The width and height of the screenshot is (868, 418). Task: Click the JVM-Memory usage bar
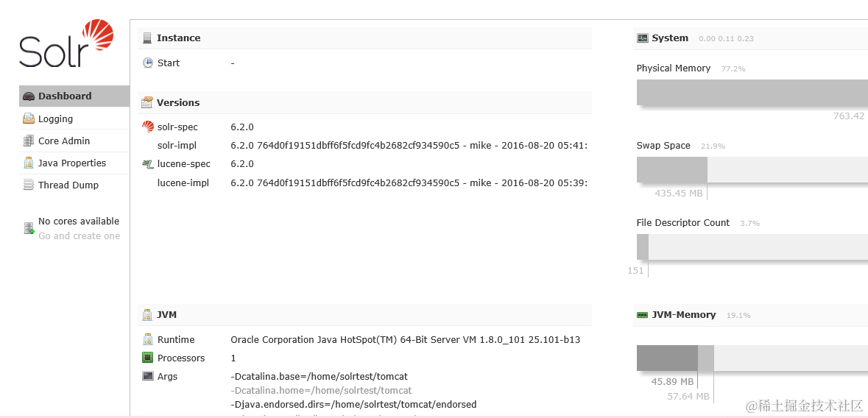click(752, 358)
